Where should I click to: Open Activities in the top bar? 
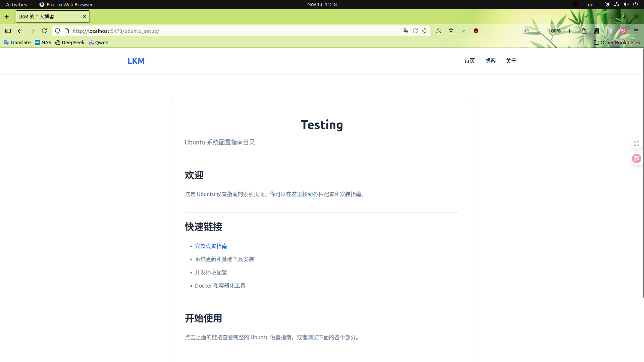click(16, 4)
